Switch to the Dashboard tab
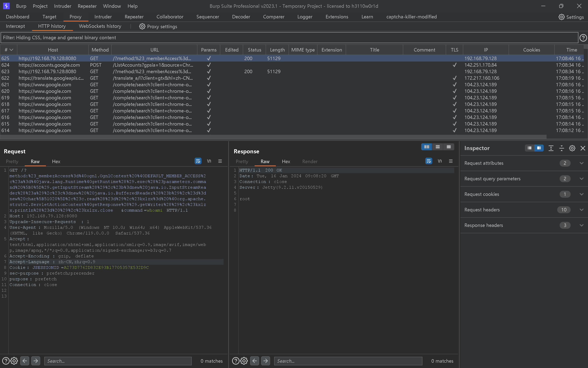 tap(18, 17)
